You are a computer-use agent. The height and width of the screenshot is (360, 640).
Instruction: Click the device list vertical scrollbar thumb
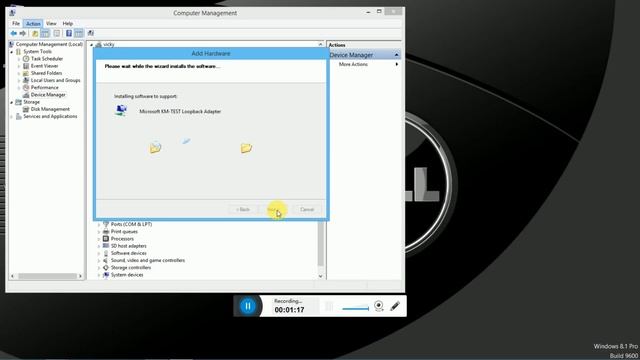click(320, 244)
